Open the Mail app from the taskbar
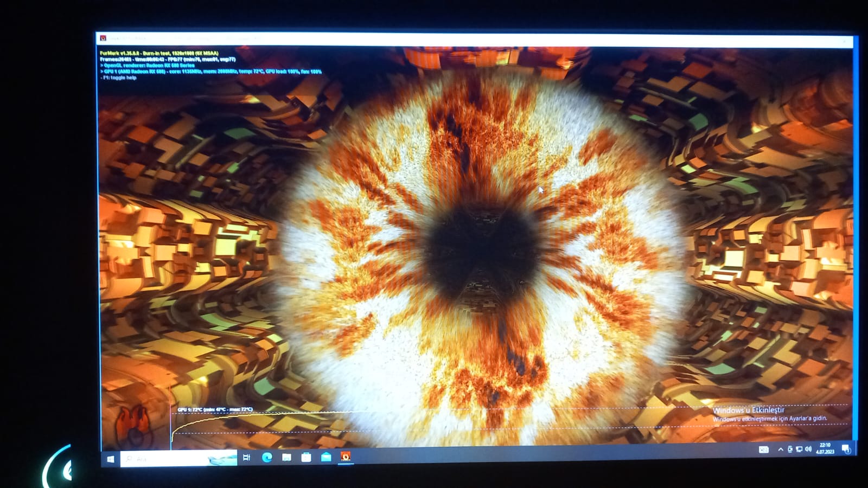Screen dimensions: 868x488 tap(326, 457)
